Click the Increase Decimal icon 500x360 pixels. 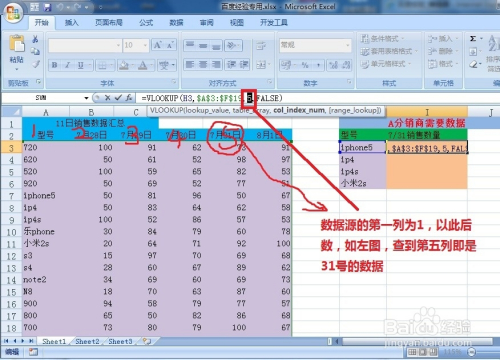point(333,65)
